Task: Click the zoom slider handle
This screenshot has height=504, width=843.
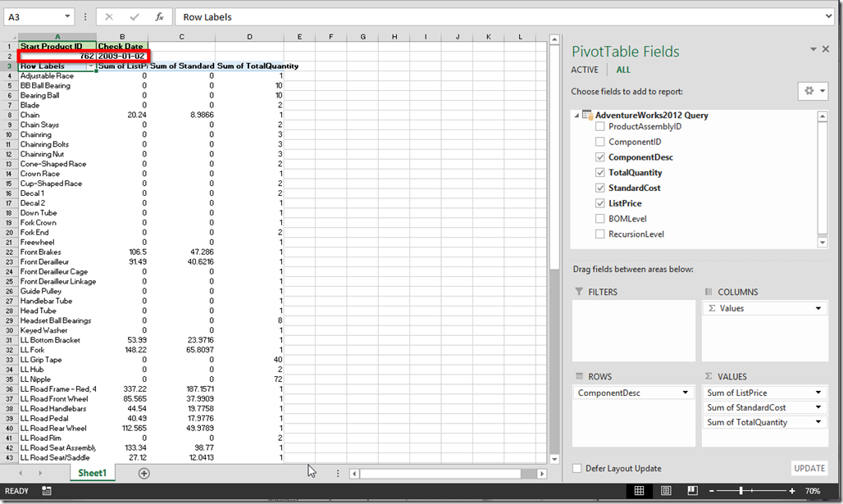Action: [740, 491]
